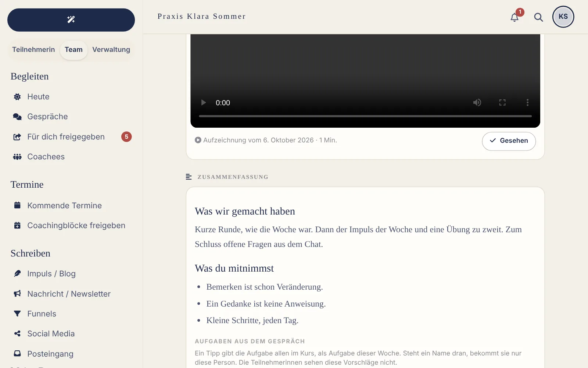Click the Für dich freigegeben share icon

17,137
